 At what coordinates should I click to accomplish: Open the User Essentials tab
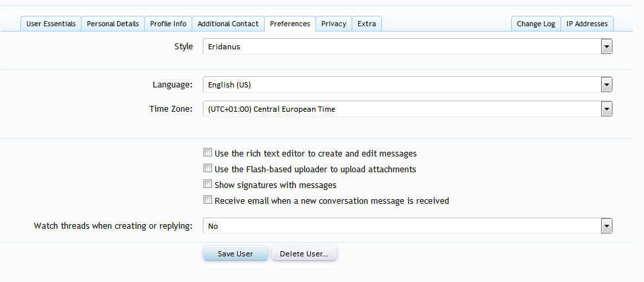click(51, 24)
